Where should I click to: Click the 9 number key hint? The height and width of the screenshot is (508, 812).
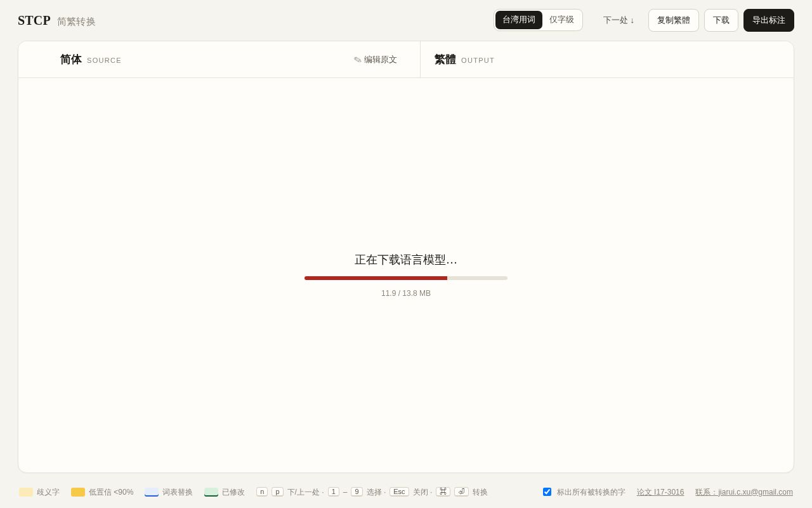pyautogui.click(x=357, y=491)
